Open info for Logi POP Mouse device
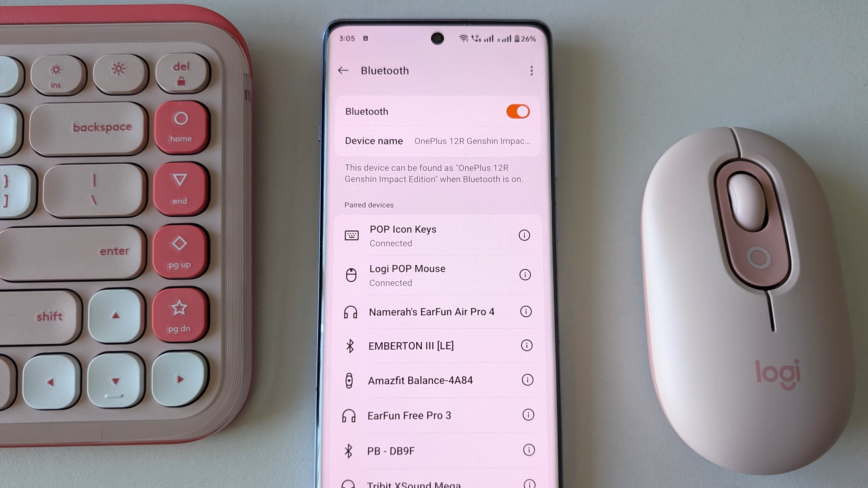868x488 pixels. click(x=524, y=275)
